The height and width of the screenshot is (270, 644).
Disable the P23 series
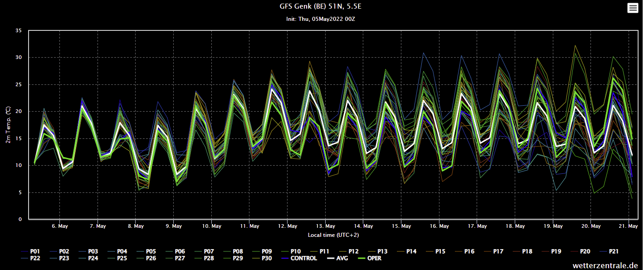pos(60,258)
